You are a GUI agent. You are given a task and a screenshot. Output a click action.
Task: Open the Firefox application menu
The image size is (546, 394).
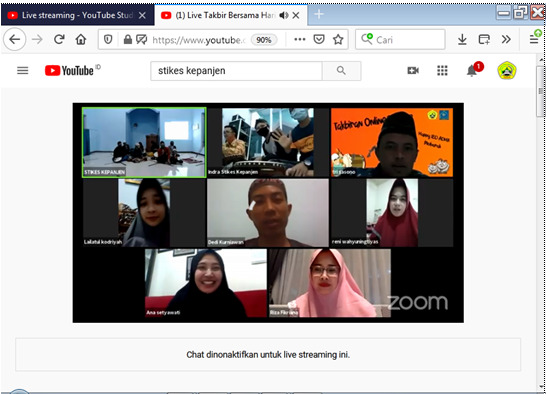pos(535,39)
